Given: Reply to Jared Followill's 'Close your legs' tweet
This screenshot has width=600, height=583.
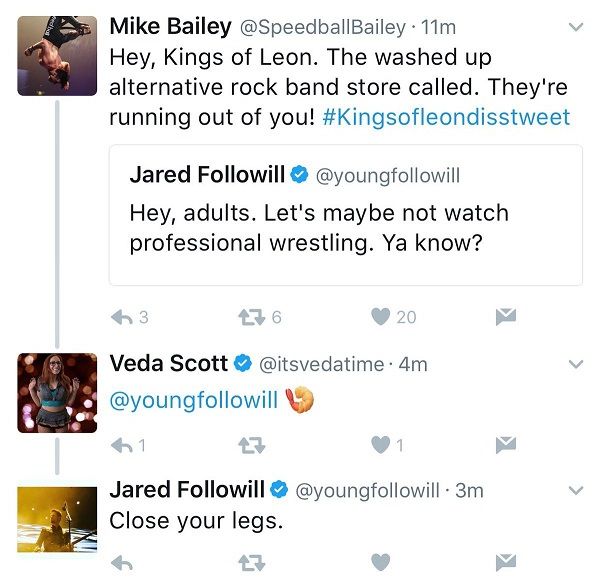Looking at the screenshot, I should [121, 562].
